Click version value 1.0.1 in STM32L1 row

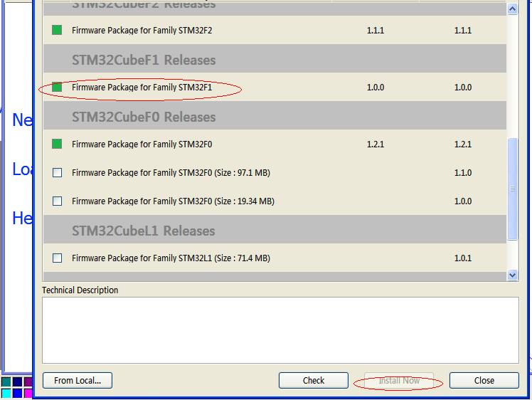click(x=463, y=258)
